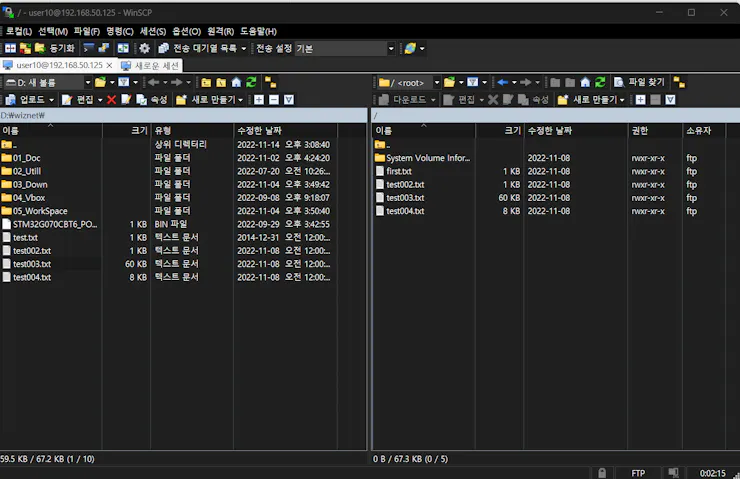
Task: Refresh the local panel directory listing
Action: tap(251, 83)
